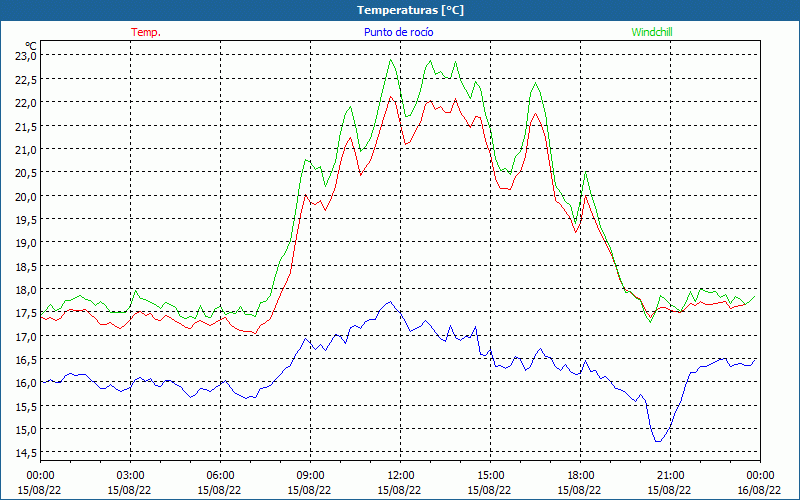Click the 06:00 time axis label
Viewport: 800px width, 500px height.
tap(220, 476)
